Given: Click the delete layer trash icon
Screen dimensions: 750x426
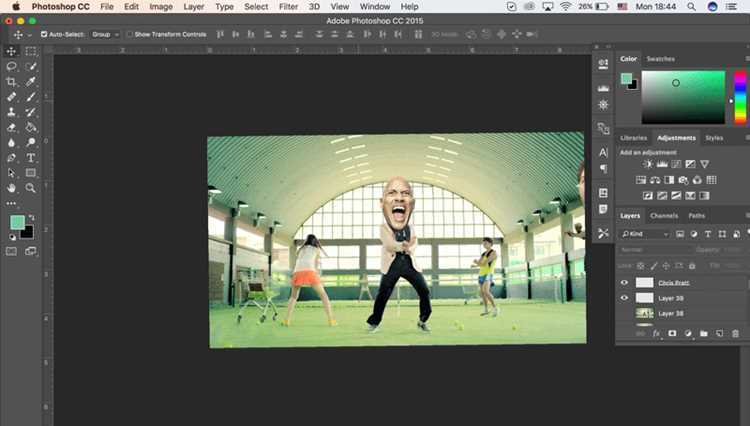Looking at the screenshot, I should pos(735,333).
